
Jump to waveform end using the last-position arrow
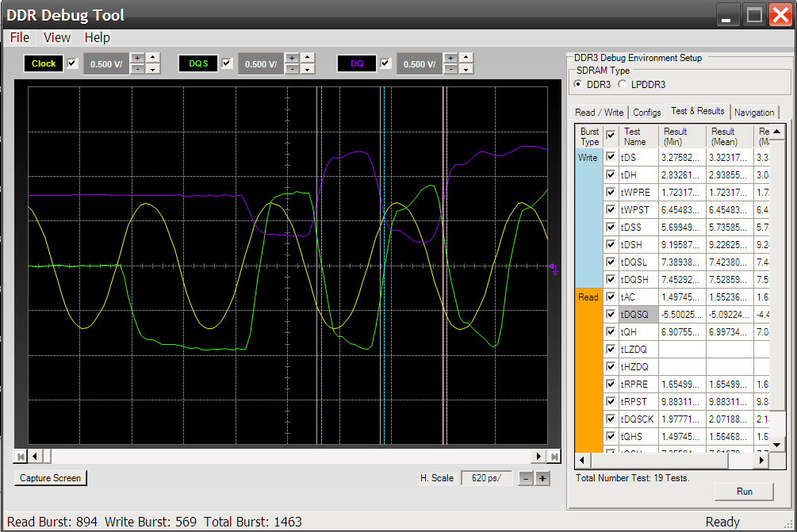pyautogui.click(x=554, y=456)
